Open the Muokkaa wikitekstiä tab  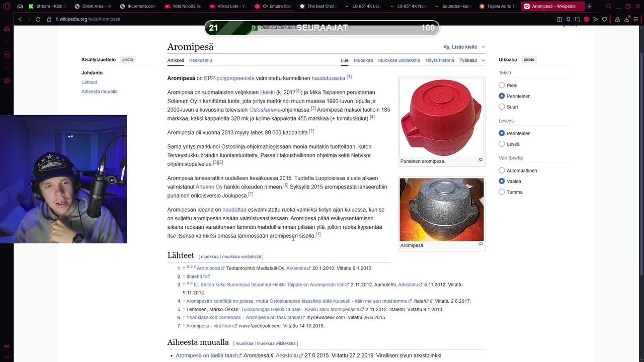pyautogui.click(x=399, y=60)
